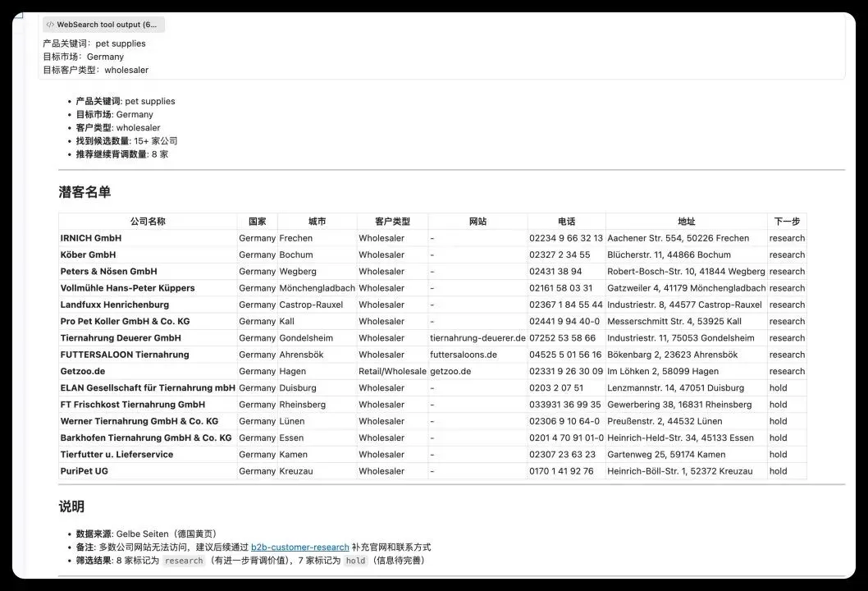
Task: Click the 客户类型 column header
Action: click(x=392, y=222)
